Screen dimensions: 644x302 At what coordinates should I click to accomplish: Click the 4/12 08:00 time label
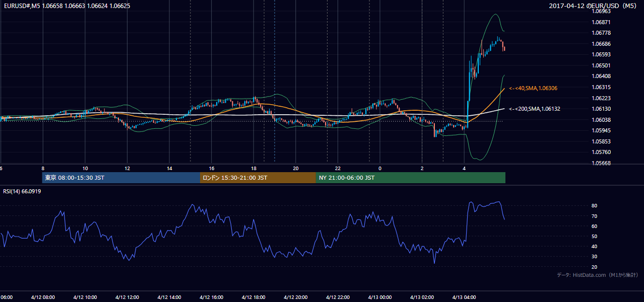43,297
